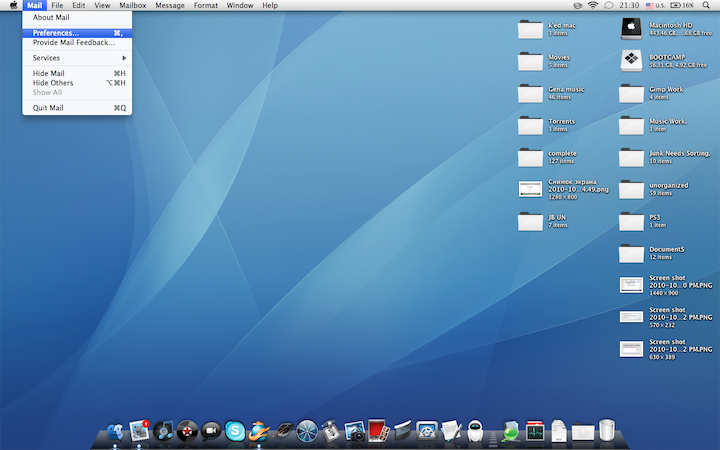This screenshot has width=720, height=450.
Task: Open the Message menu
Action: 170,6
